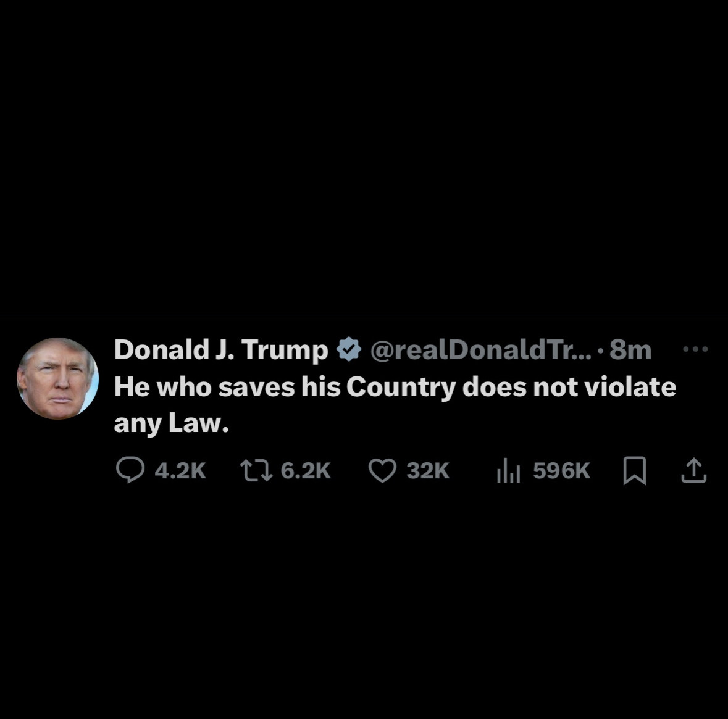This screenshot has width=728, height=719.
Task: Open the Donald J. Trump display name
Action: [x=222, y=349]
